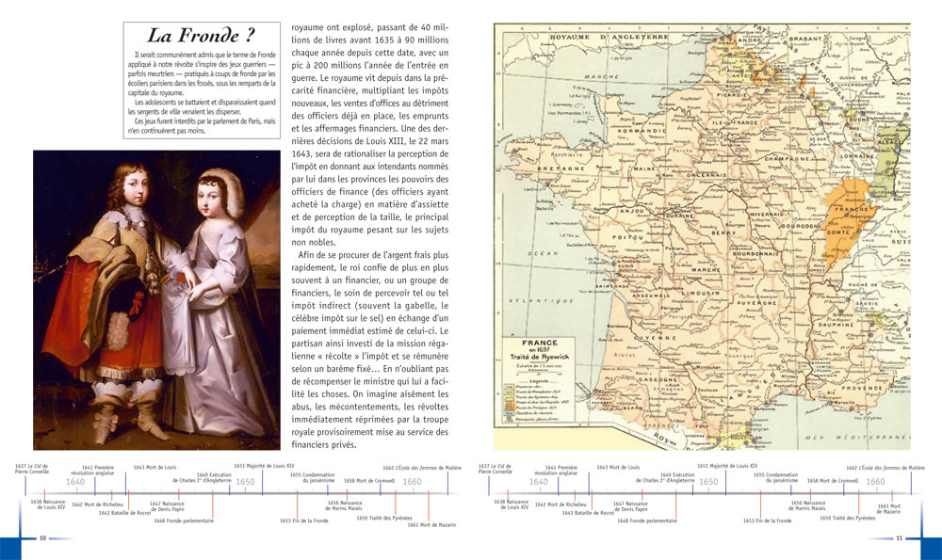Screen dimensions: 942x560
Task: Click the "La Fronde ?" sidebar heading
Action: pyautogui.click(x=203, y=38)
